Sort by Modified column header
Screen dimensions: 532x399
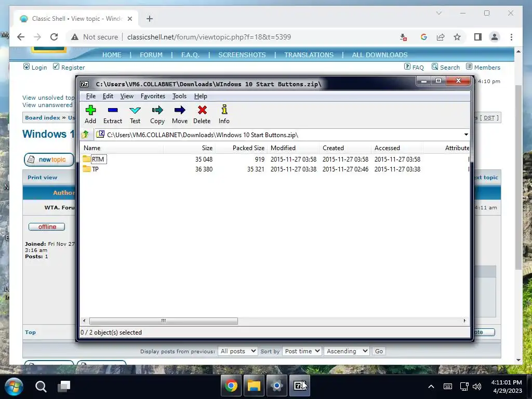293,148
